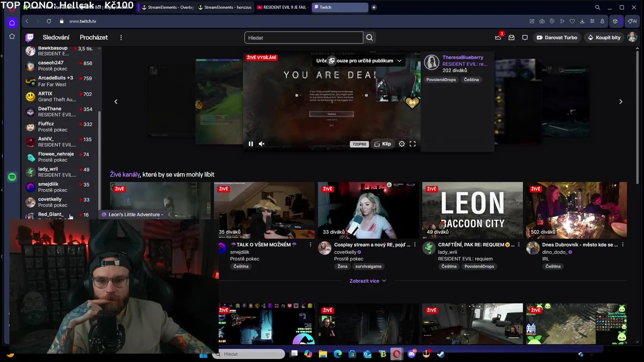This screenshot has height=362, width=644.
Task: Click the survivalgame tag
Action: coord(368,266)
